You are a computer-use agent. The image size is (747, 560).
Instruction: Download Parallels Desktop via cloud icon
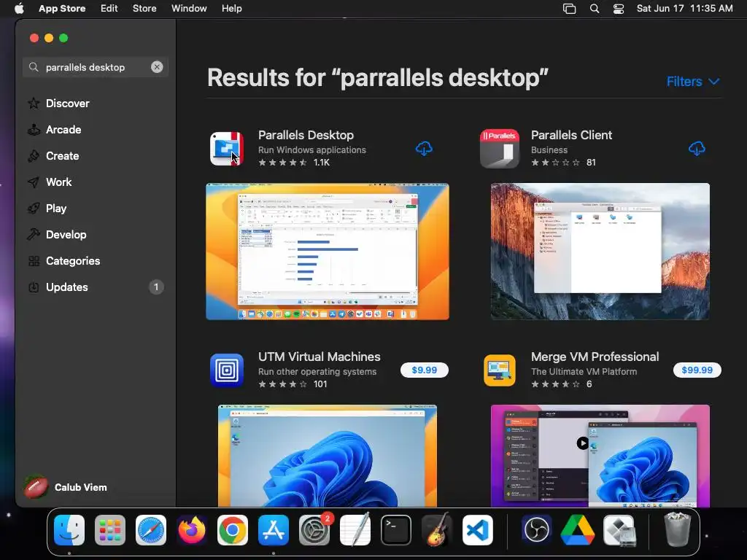point(424,149)
